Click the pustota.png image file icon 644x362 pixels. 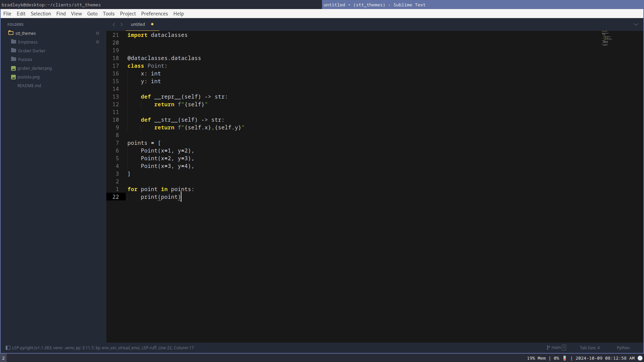coord(13,77)
